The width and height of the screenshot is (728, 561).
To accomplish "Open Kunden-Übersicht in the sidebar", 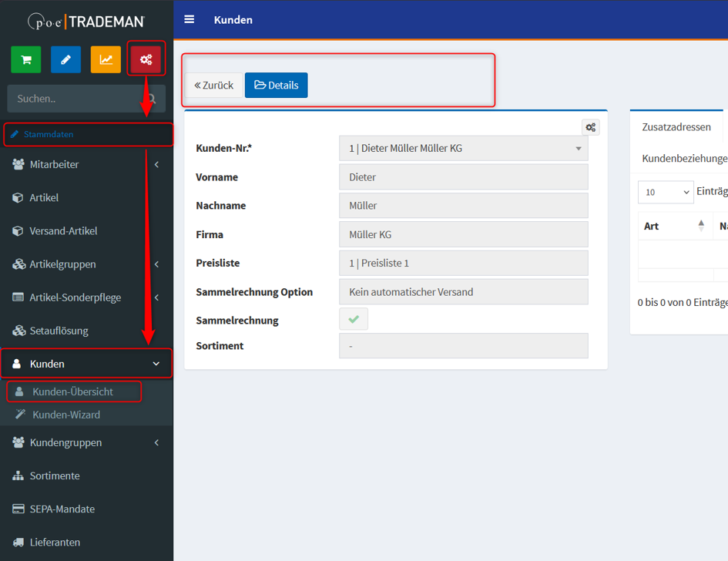I will pyautogui.click(x=73, y=391).
